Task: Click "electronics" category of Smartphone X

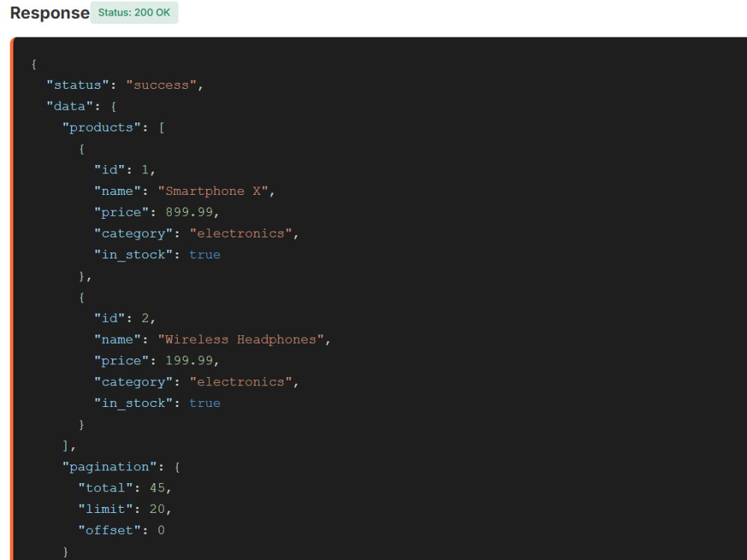Action: (241, 233)
